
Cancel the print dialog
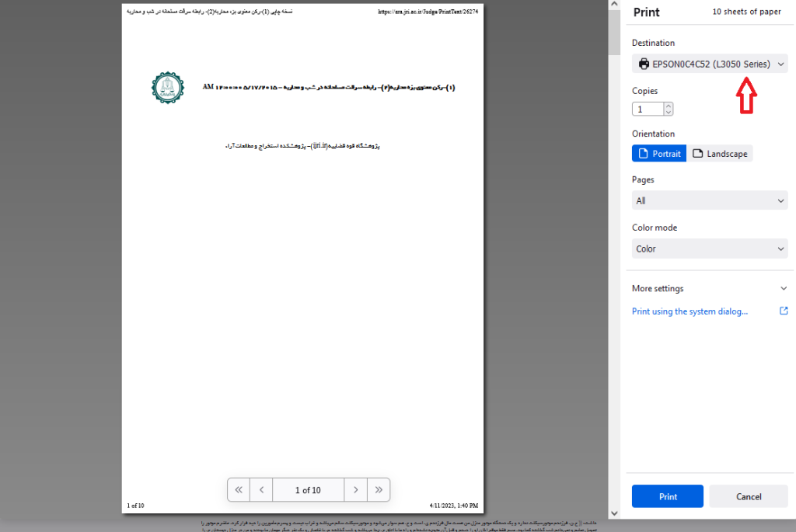[749, 496]
